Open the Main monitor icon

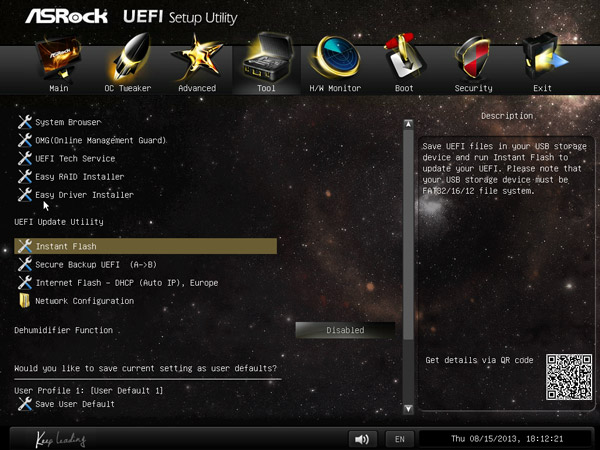pyautogui.click(x=58, y=57)
